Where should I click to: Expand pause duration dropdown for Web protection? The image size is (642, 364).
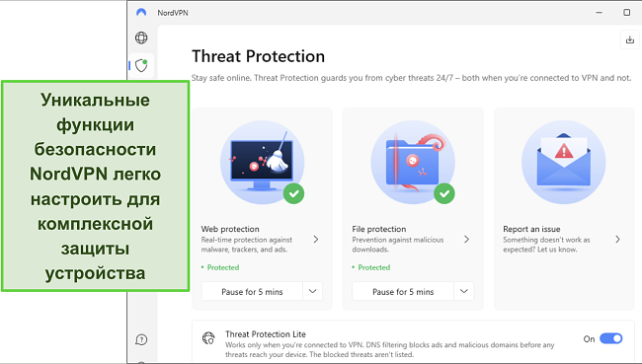(x=312, y=291)
